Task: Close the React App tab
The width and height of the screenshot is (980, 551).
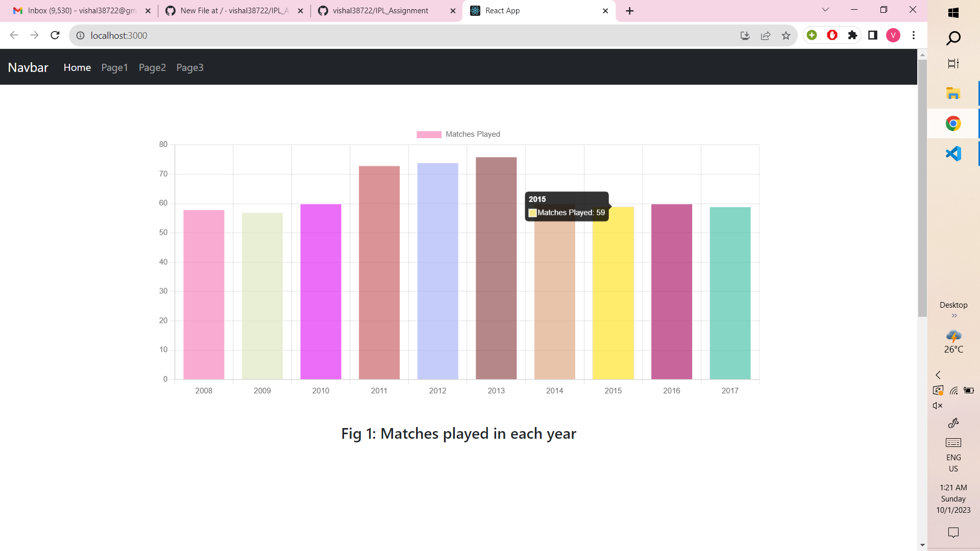Action: (x=605, y=11)
